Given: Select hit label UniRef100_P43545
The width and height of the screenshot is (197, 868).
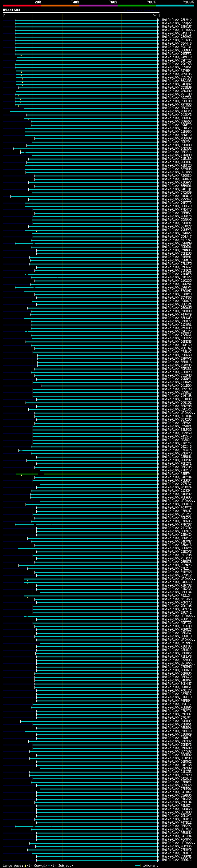Looking at the screenshot, I should 177,436.
